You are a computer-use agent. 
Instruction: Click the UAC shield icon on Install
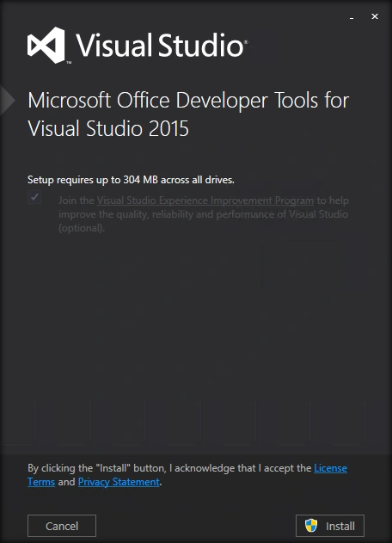[x=311, y=526]
